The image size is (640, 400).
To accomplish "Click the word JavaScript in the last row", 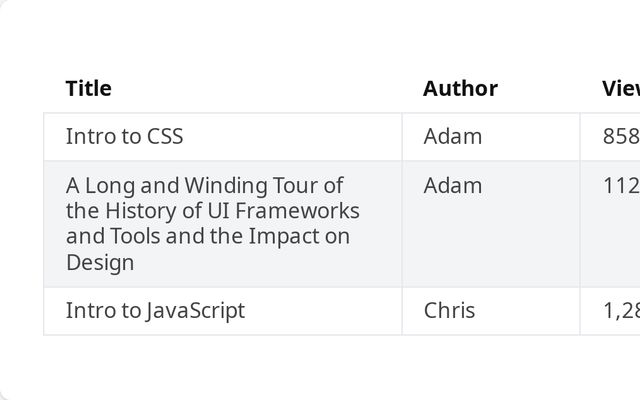I will (x=195, y=310).
